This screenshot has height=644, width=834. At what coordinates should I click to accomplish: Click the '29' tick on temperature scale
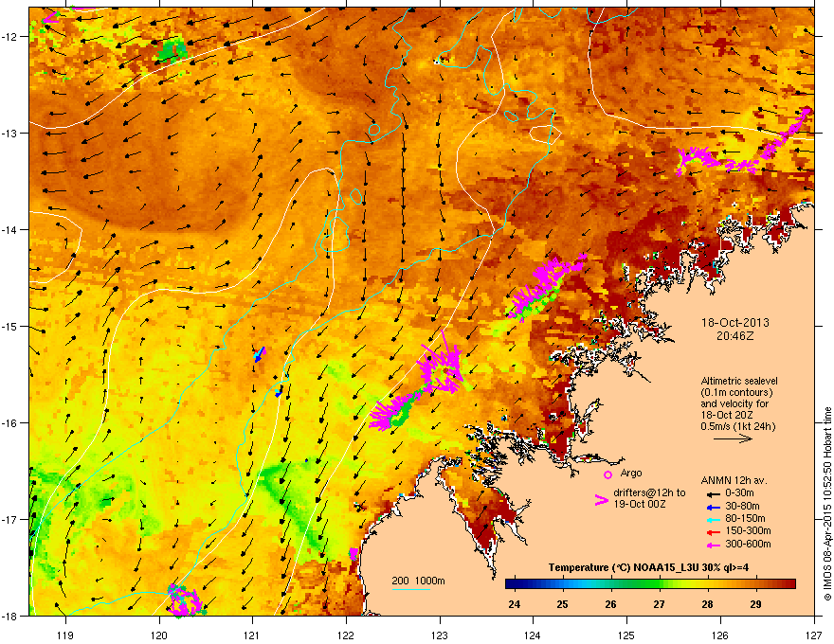click(755, 604)
